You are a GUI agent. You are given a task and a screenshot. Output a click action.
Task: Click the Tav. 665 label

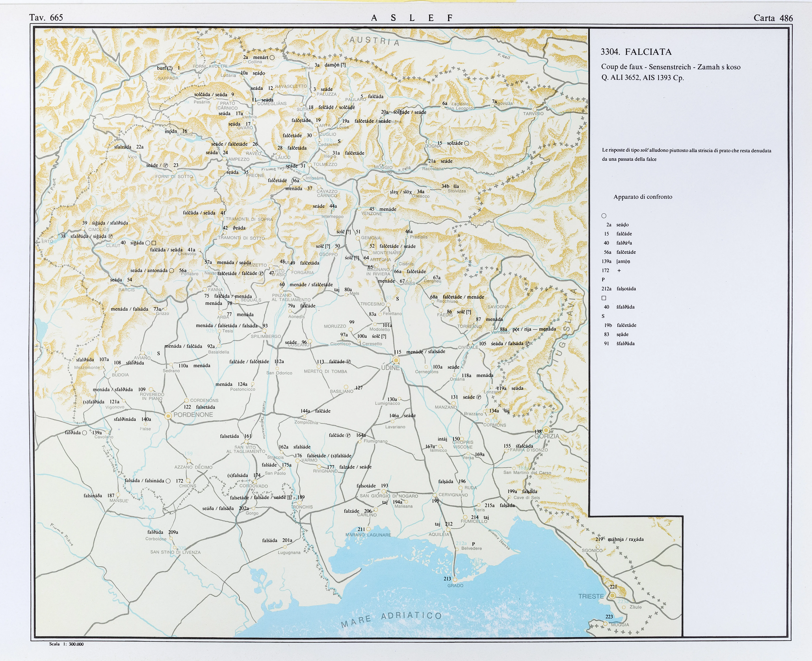click(46, 17)
